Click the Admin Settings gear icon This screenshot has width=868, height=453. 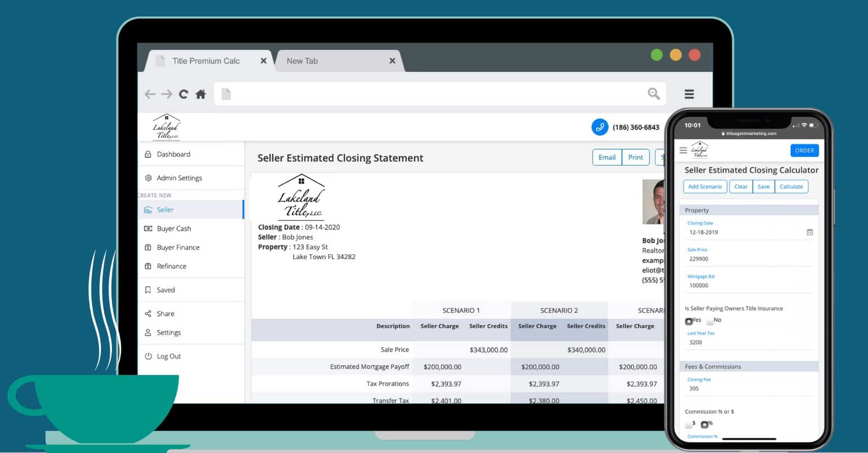pyautogui.click(x=148, y=178)
